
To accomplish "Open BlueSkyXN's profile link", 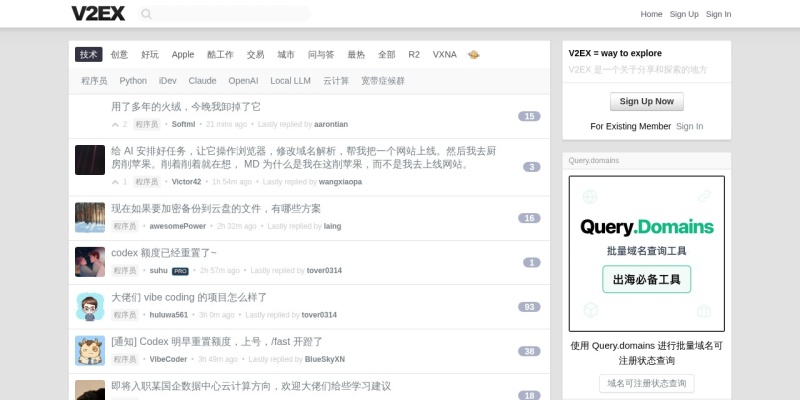I will pyautogui.click(x=325, y=360).
